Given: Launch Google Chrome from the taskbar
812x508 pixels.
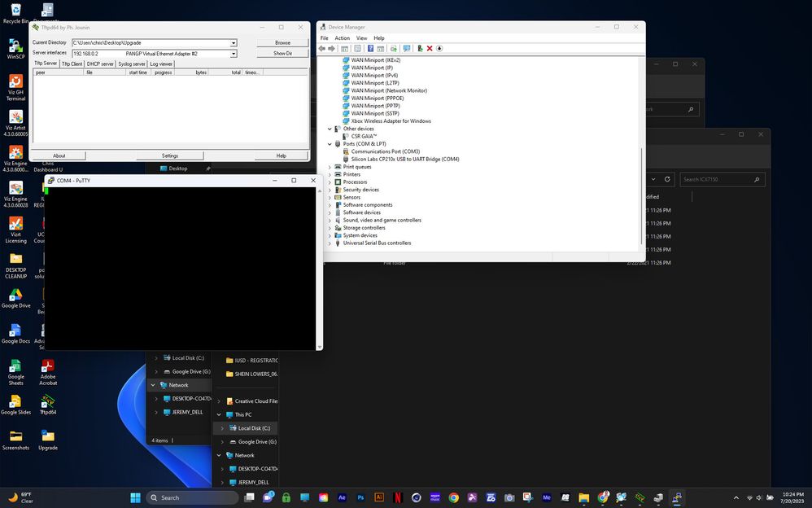Looking at the screenshot, I should (x=454, y=497).
